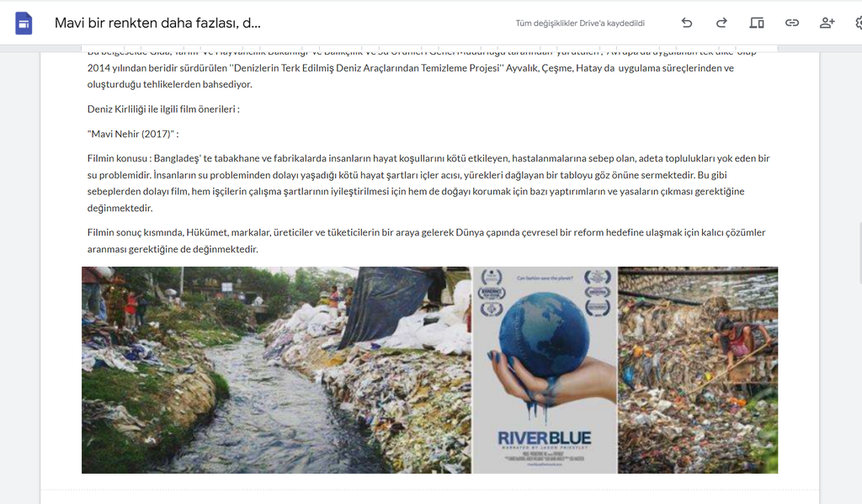Select the RiverBlue movie poster image
862x504 pixels.
tap(545, 370)
